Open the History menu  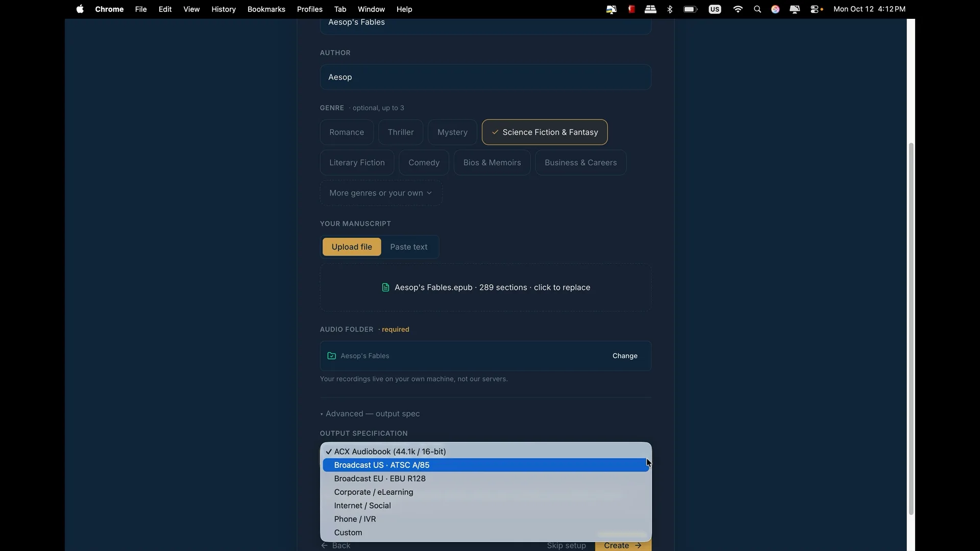[x=224, y=9]
